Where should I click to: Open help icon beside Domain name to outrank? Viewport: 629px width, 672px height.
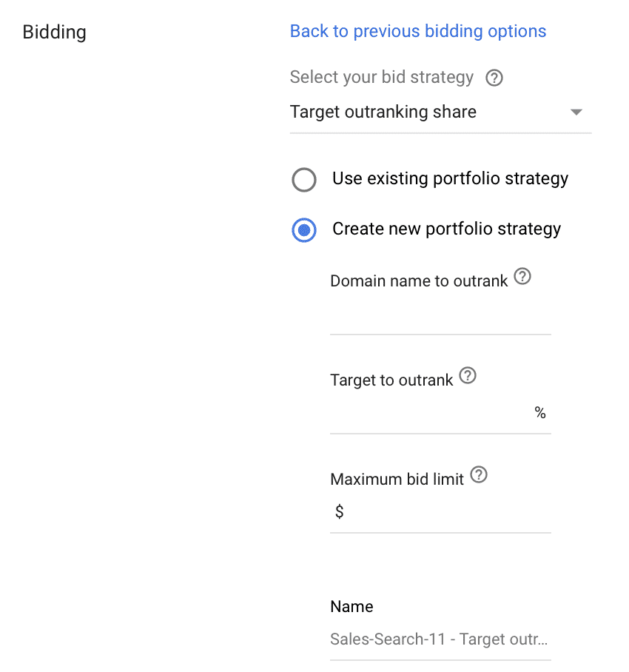coord(522,277)
